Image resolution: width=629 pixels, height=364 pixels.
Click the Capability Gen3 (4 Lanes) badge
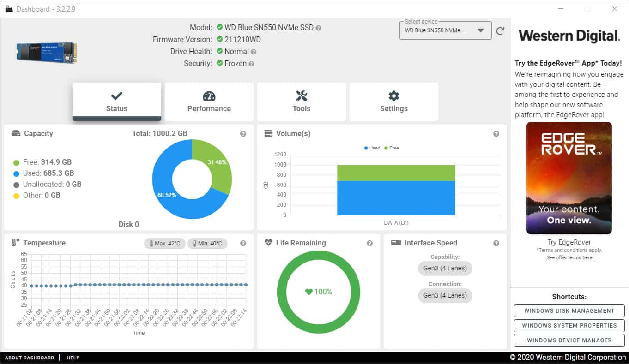(x=445, y=268)
